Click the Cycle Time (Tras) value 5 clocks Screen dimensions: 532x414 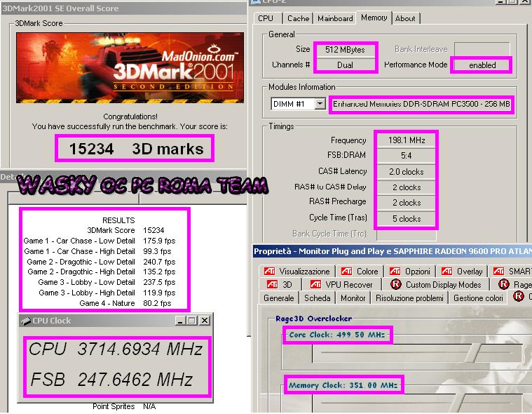coord(407,219)
